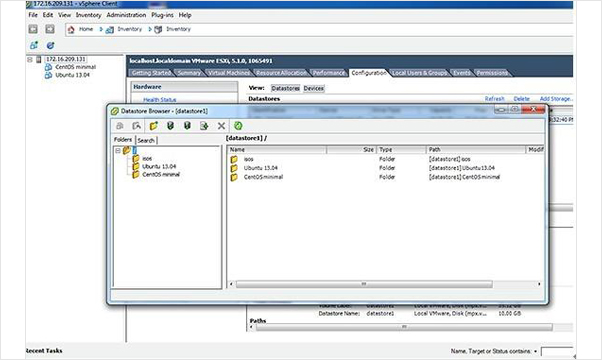The width and height of the screenshot is (602, 360).
Task: Switch to the Local Users & Groups tab
Action: [420, 73]
